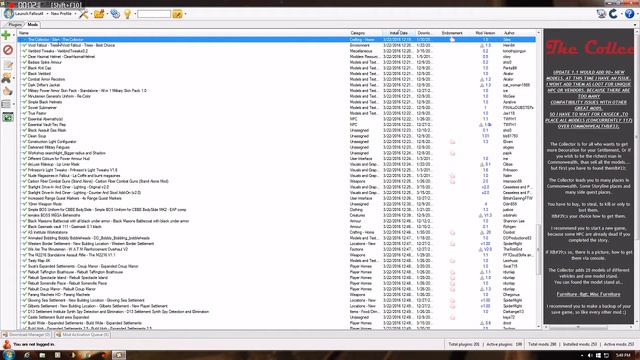
Task: Sort by the Author column header
Action: [518, 33]
